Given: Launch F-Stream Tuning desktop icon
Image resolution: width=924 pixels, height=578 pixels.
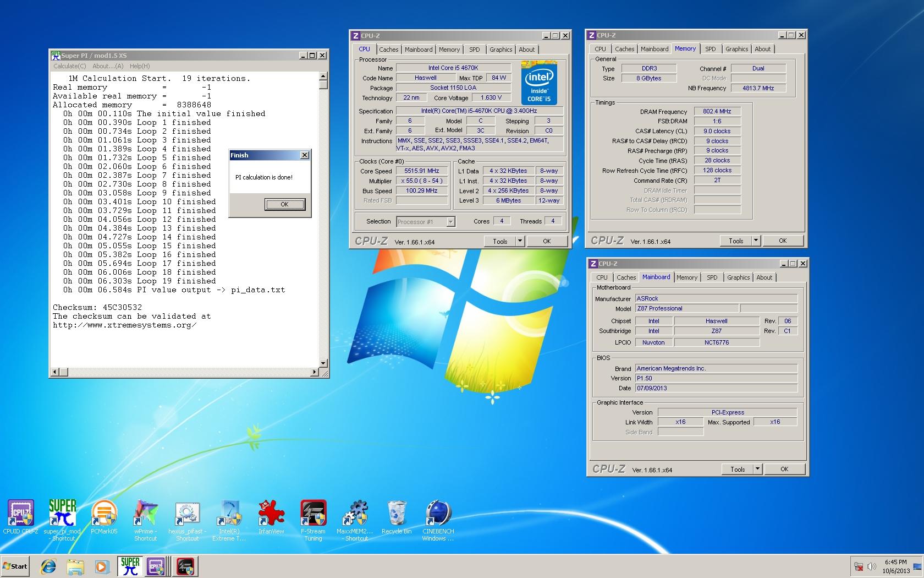Looking at the screenshot, I should tap(313, 520).
